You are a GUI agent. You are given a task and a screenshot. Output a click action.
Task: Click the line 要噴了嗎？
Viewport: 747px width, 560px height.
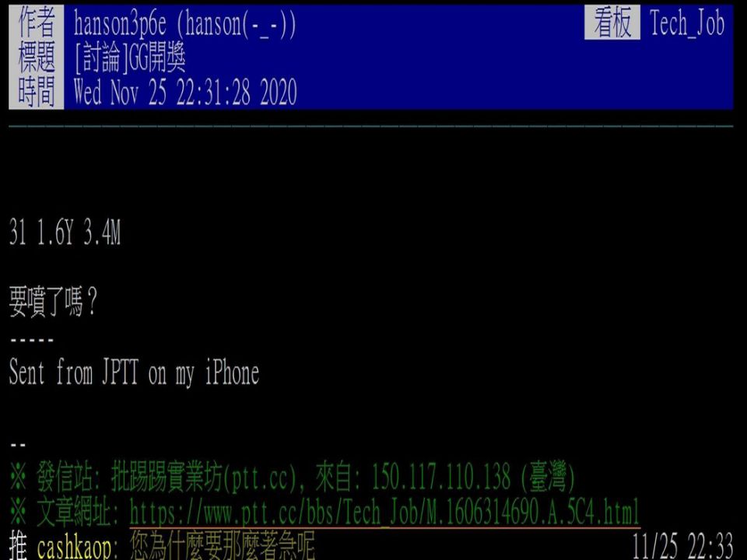pos(54,302)
